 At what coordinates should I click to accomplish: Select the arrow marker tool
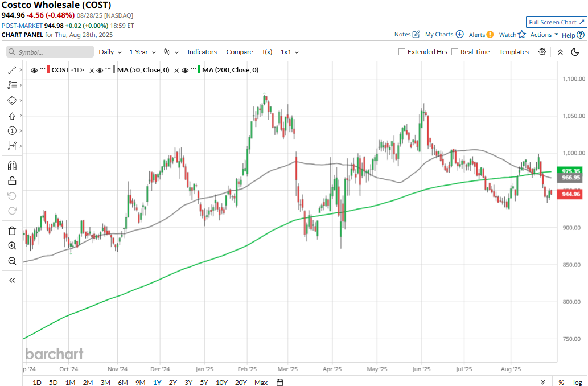pyautogui.click(x=12, y=116)
